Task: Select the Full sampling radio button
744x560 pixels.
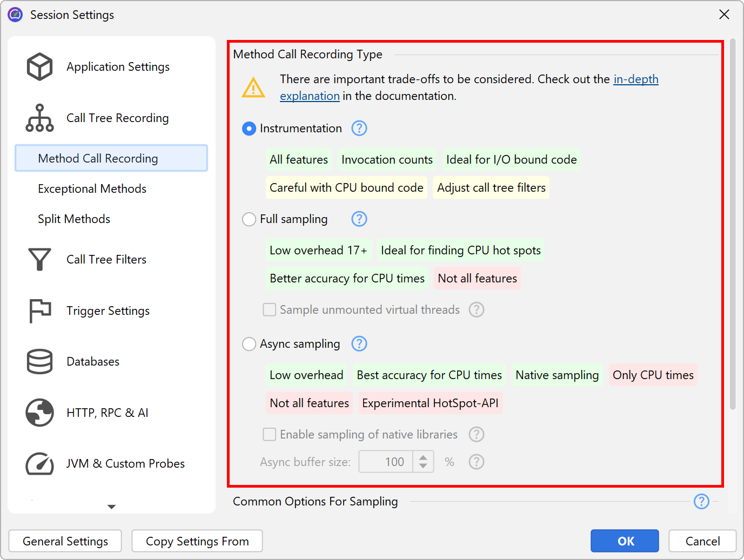Action: [249, 219]
